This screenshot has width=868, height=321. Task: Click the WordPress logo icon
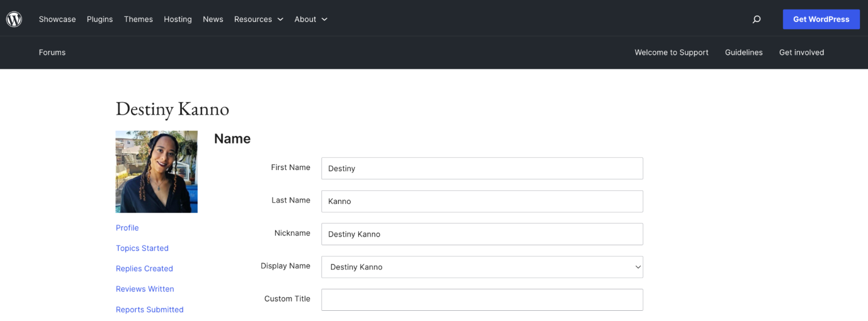pos(14,19)
